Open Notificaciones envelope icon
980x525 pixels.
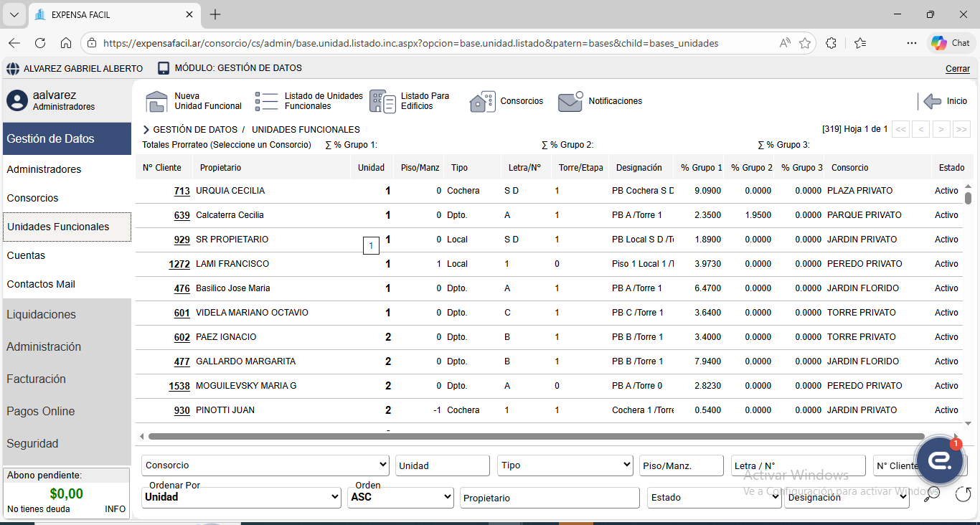click(x=570, y=102)
